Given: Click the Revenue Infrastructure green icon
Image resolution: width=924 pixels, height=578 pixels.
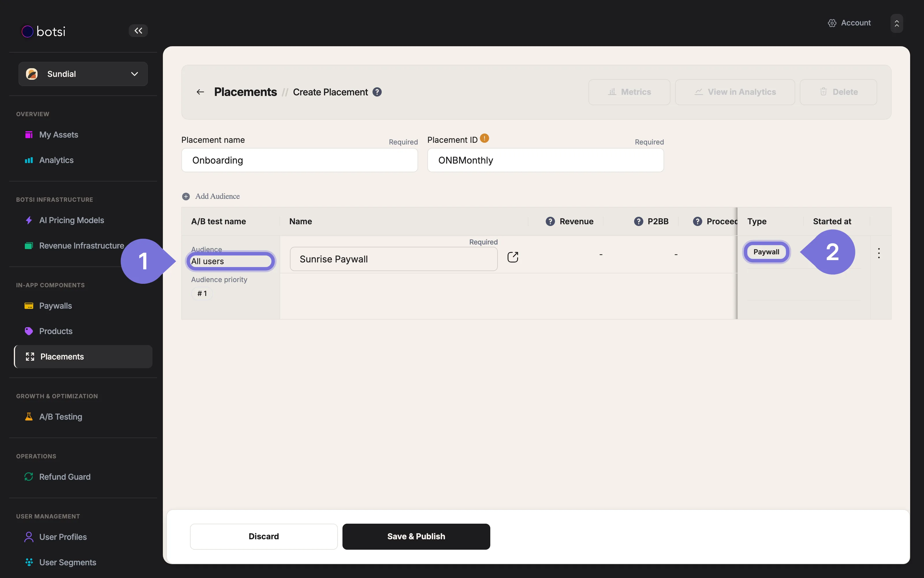Looking at the screenshot, I should click(x=29, y=246).
